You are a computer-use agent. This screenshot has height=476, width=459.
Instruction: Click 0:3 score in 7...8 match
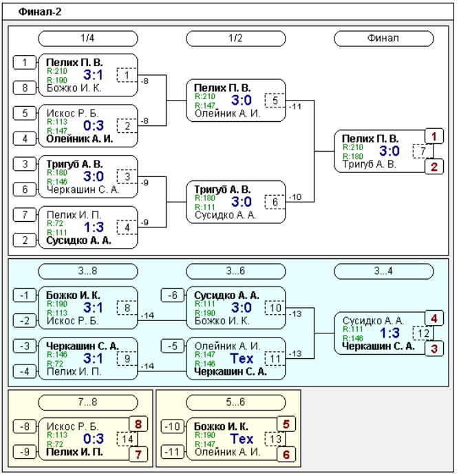tap(94, 439)
